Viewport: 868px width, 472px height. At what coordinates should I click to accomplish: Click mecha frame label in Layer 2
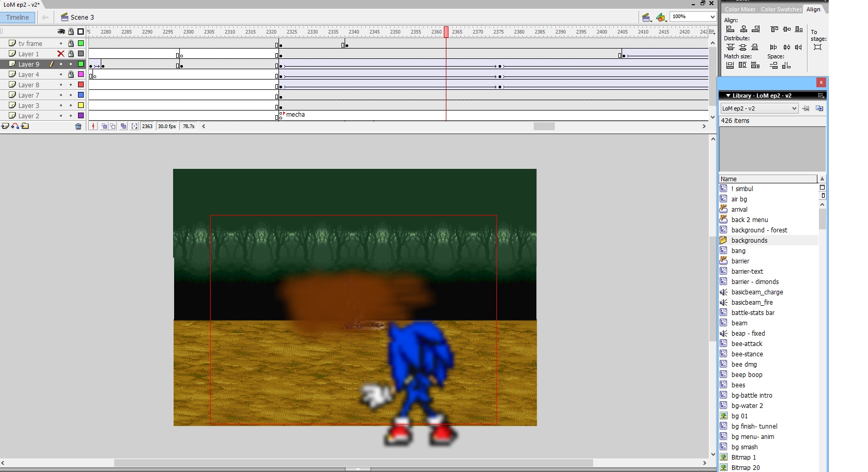click(295, 115)
